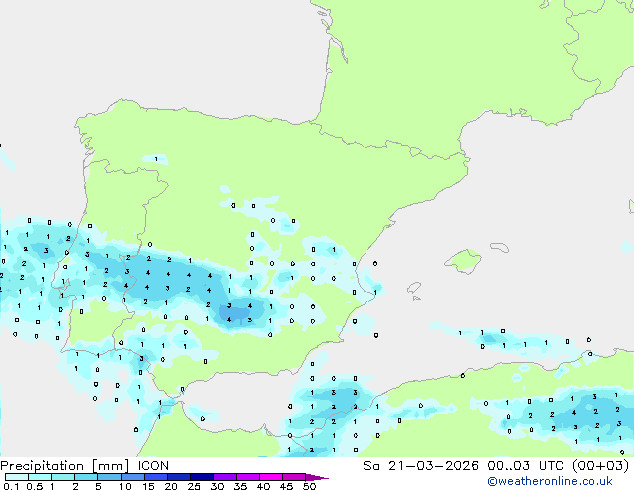The width and height of the screenshot is (634, 490).
Task: Pick the 35–40 mm violet legend swatch
Action: (248, 477)
